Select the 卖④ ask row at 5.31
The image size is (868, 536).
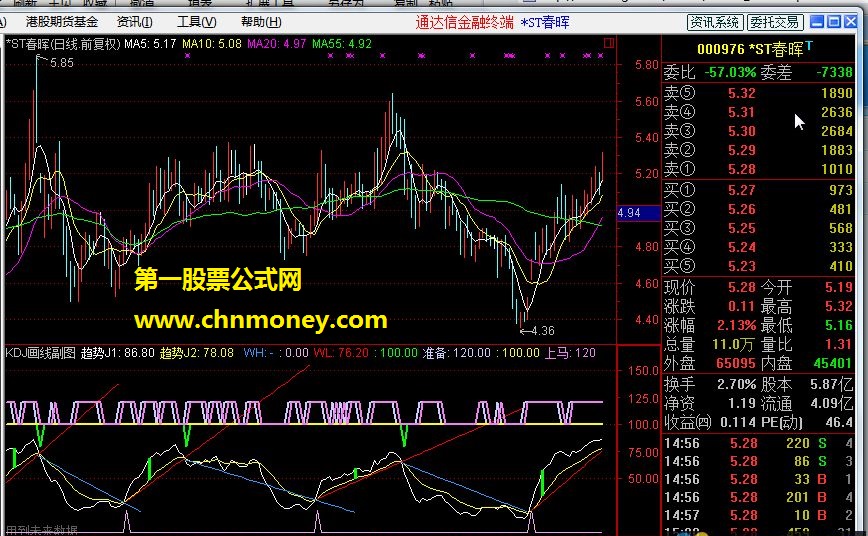point(758,112)
